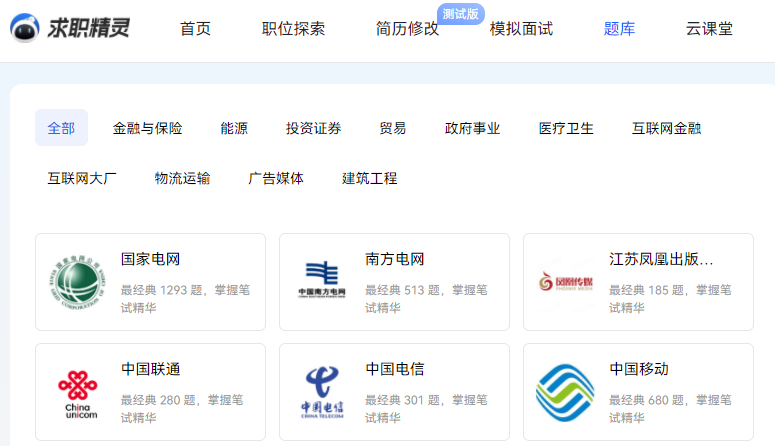
Task: Open the 国家电网 title link
Action: coord(150,259)
